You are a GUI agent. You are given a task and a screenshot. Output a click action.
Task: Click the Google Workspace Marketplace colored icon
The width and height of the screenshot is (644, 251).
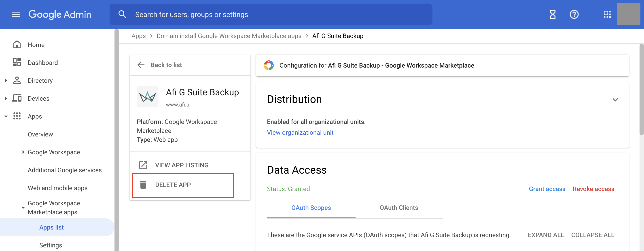tap(269, 65)
